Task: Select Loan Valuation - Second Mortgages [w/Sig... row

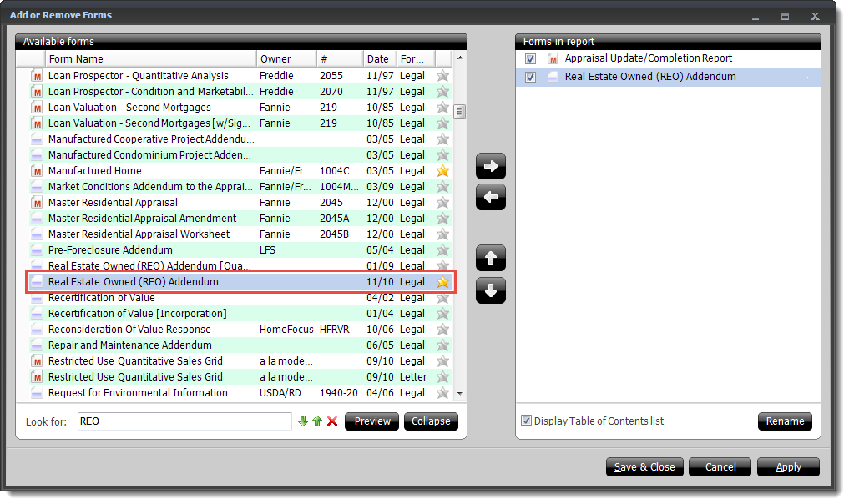Action: tap(240, 123)
